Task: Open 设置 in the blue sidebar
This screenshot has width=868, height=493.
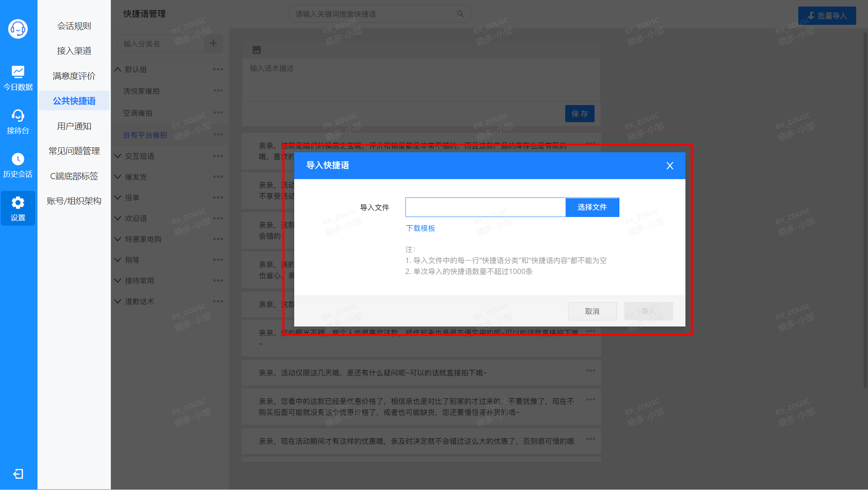Action: [18, 208]
